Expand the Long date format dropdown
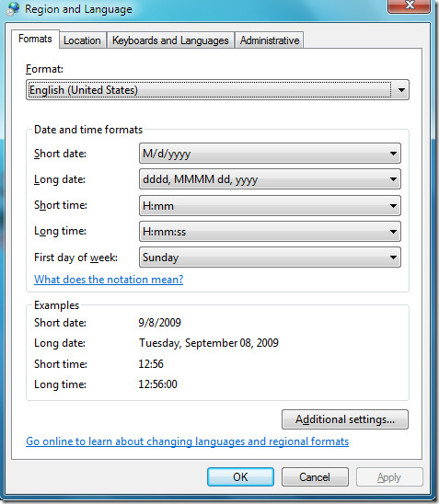Image resolution: width=439 pixels, height=504 pixels. (393, 179)
